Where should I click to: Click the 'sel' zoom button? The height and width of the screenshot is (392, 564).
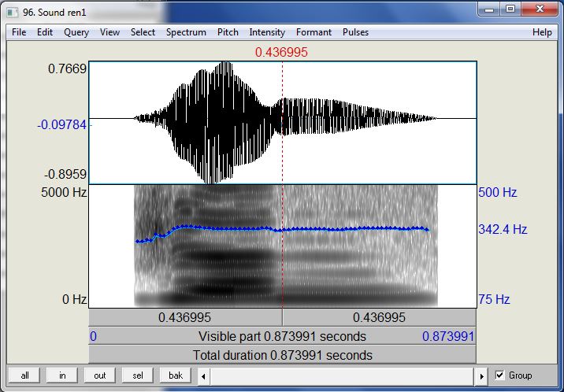(x=137, y=375)
